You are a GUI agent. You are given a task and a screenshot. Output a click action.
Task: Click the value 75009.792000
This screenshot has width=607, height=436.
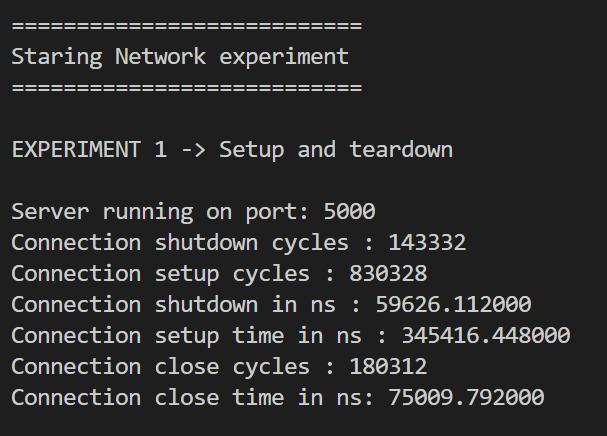pyautogui.click(x=466, y=398)
